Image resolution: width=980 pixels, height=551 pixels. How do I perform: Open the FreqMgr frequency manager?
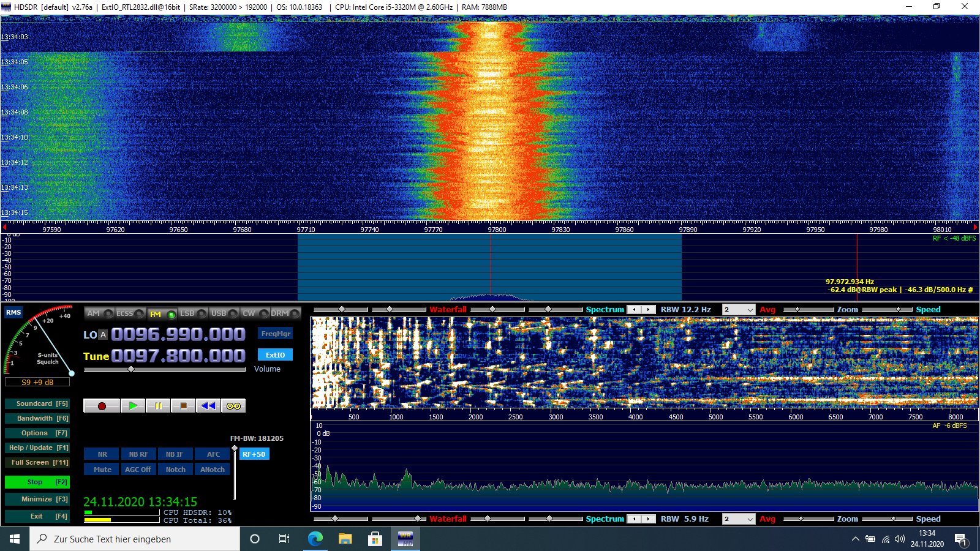[x=276, y=334]
